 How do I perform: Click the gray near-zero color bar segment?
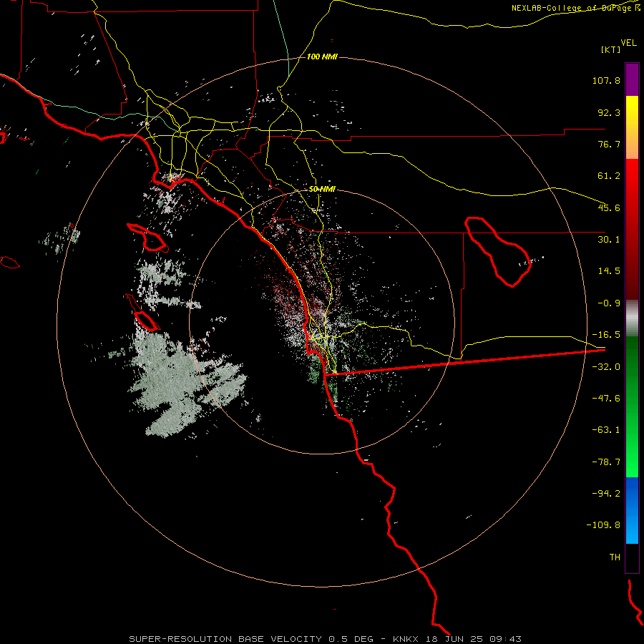pyautogui.click(x=632, y=318)
